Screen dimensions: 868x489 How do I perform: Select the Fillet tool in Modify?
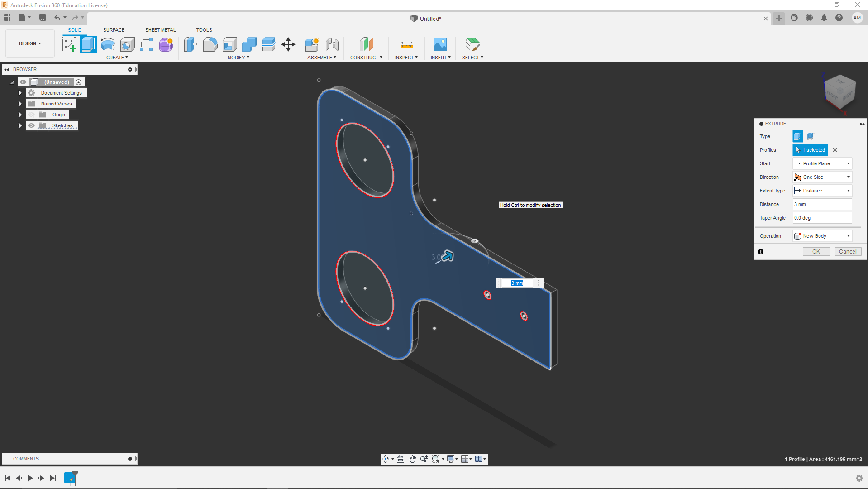tap(210, 44)
